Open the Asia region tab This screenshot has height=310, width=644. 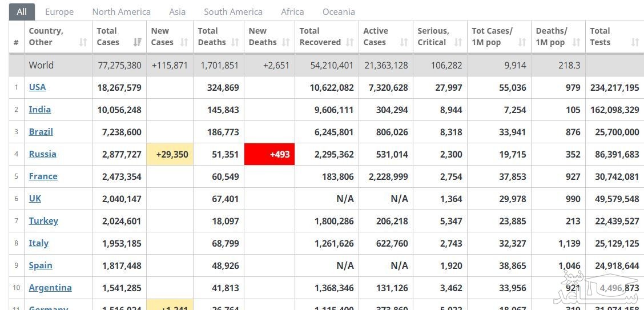click(x=178, y=12)
